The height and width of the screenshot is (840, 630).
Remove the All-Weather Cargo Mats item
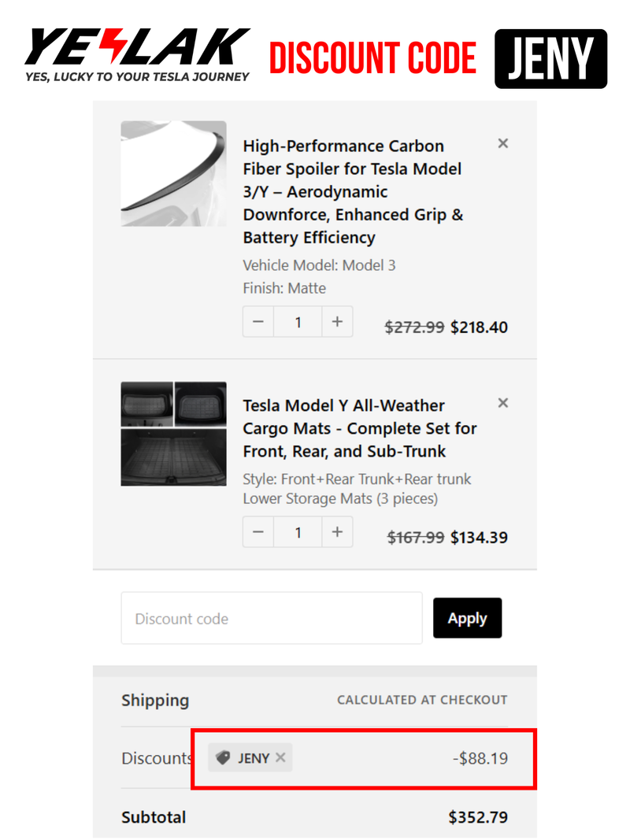[503, 403]
